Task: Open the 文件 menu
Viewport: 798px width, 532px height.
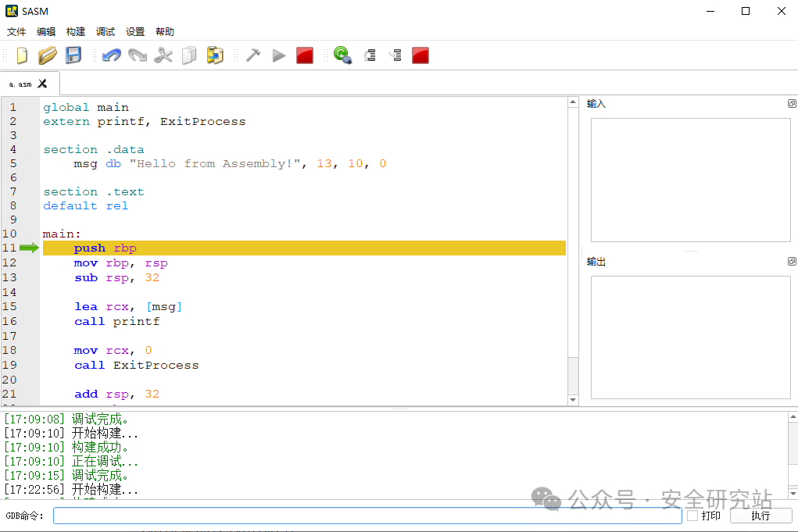Action: [x=16, y=31]
